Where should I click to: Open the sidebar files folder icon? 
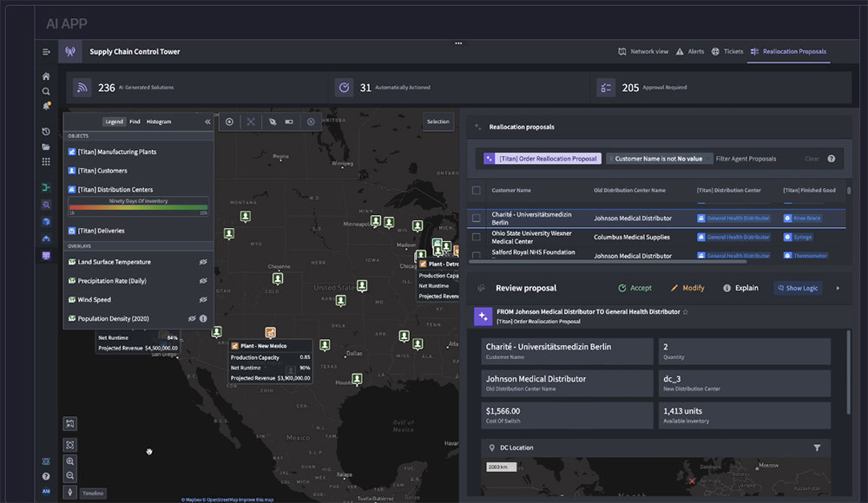click(x=46, y=147)
